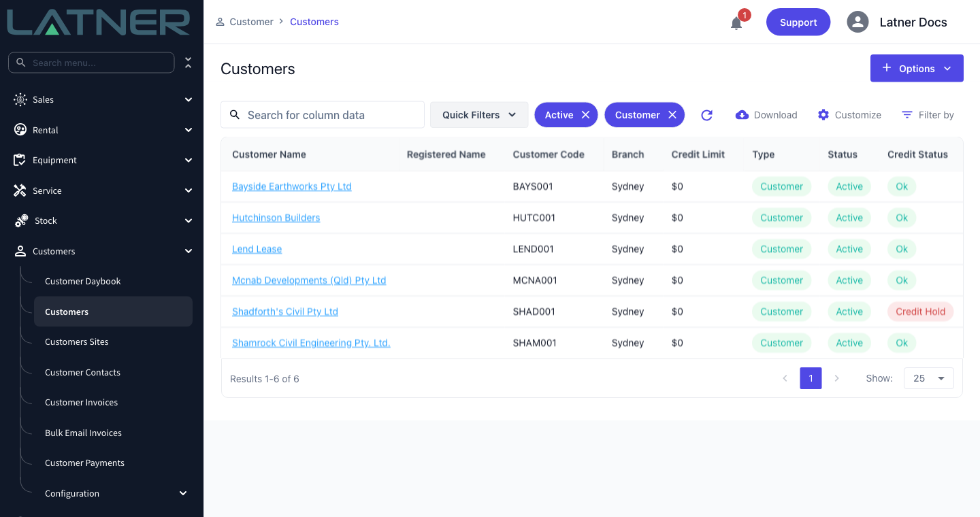The image size is (980, 517).
Task: Focus the Search menu input field
Action: pyautogui.click(x=91, y=63)
